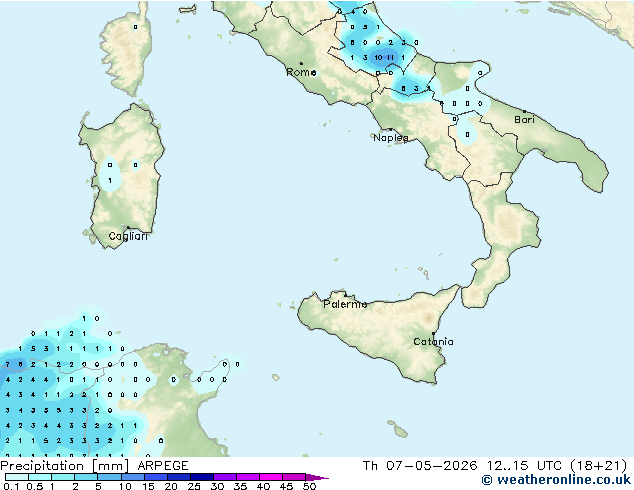Pick the legend swatch between 25 and 30
This screenshot has height=490, width=634.
pyautogui.click(x=202, y=477)
